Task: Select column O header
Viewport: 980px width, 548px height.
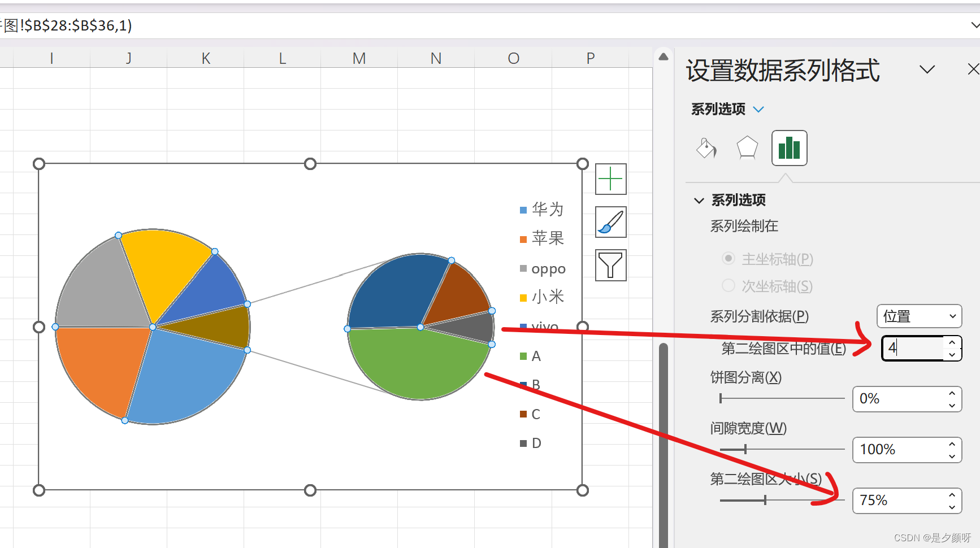Action: (x=513, y=58)
